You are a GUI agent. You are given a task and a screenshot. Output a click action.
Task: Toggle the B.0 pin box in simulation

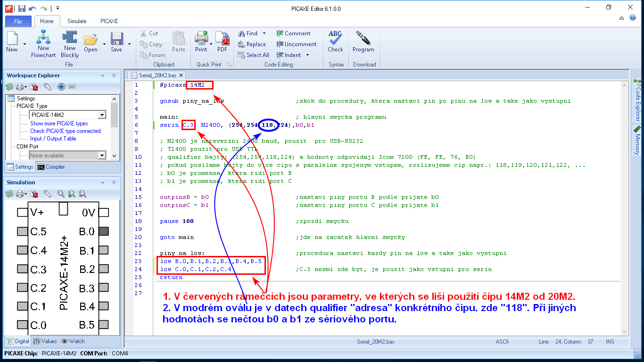coord(104,231)
